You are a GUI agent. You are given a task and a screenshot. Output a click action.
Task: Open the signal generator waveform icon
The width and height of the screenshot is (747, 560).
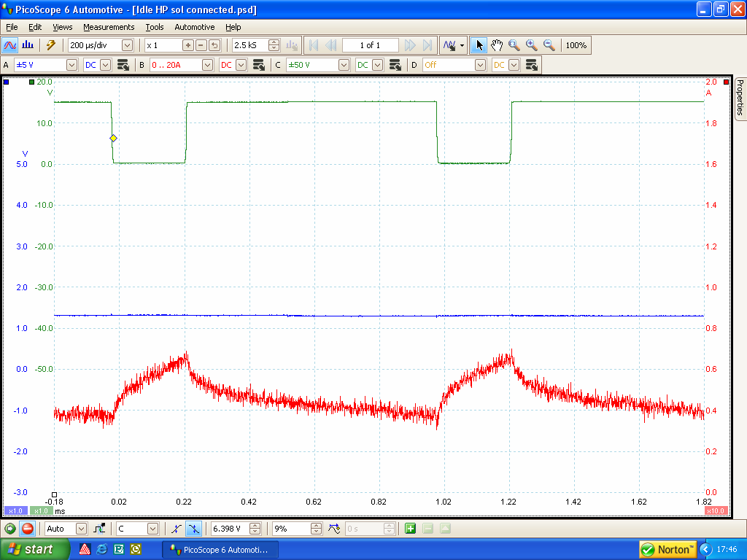tap(449, 45)
